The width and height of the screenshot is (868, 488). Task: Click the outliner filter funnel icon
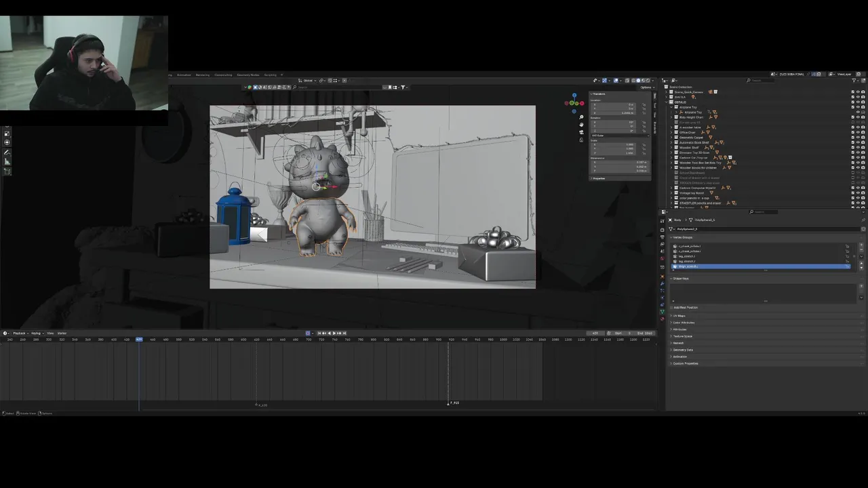[854, 81]
